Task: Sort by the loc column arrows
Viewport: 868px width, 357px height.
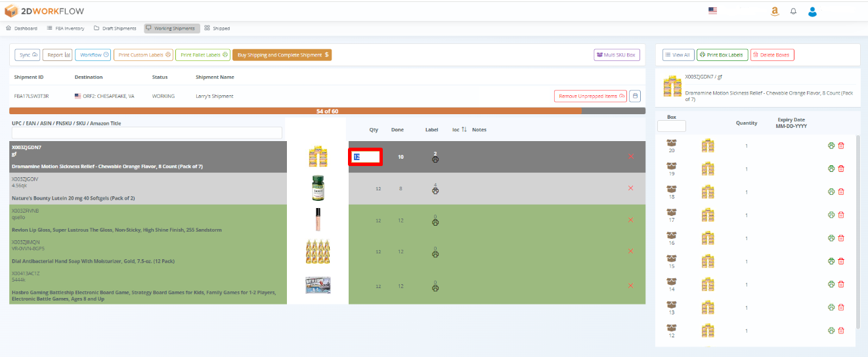Action: pyautogui.click(x=464, y=129)
